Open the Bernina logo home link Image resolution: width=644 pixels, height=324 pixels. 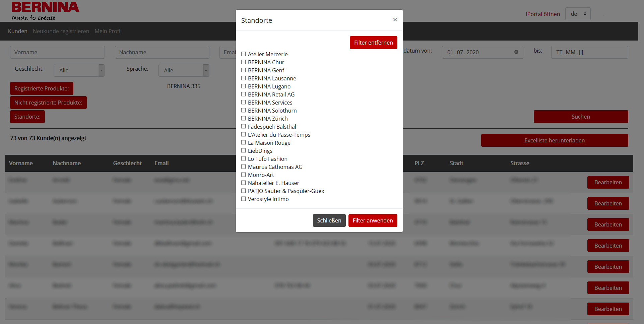point(45,11)
